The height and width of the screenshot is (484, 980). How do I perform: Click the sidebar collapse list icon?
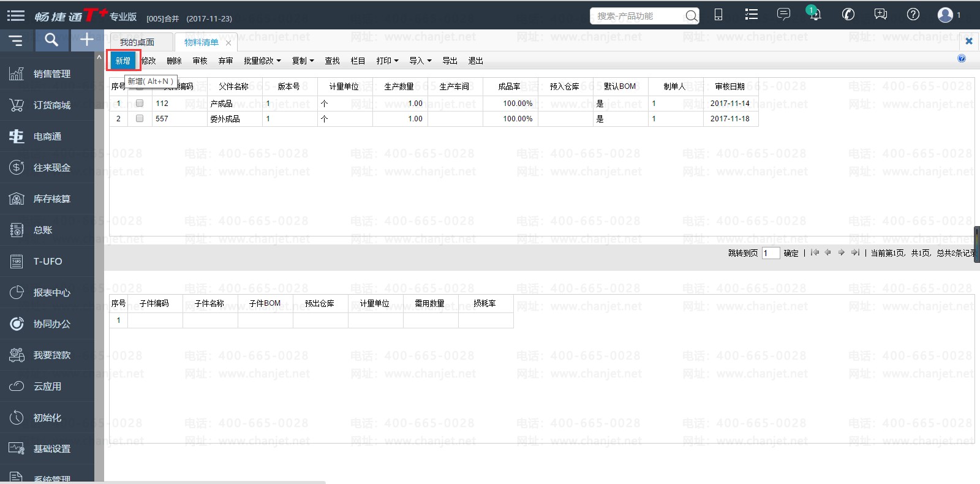point(15,41)
